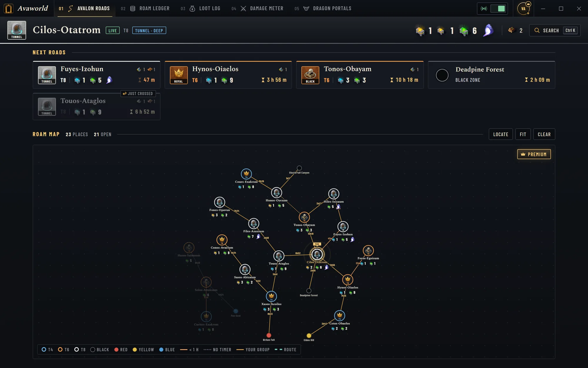Click the Locate button
Screen dimensions: 588x368
[x=501, y=134]
